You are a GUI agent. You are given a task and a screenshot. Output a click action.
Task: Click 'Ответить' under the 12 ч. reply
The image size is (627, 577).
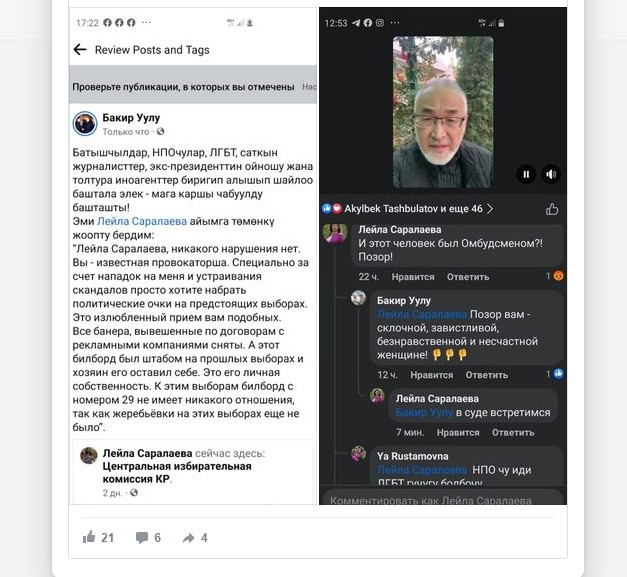coord(487,375)
